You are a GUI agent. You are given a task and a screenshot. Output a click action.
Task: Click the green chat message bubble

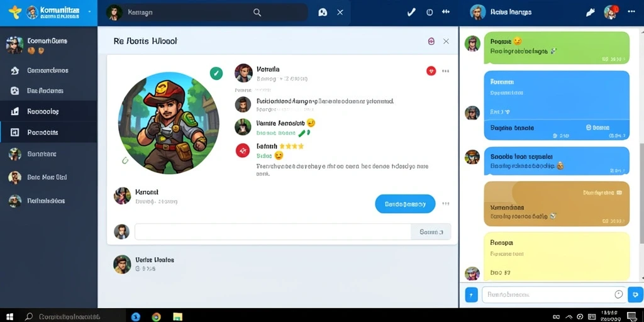557,48
